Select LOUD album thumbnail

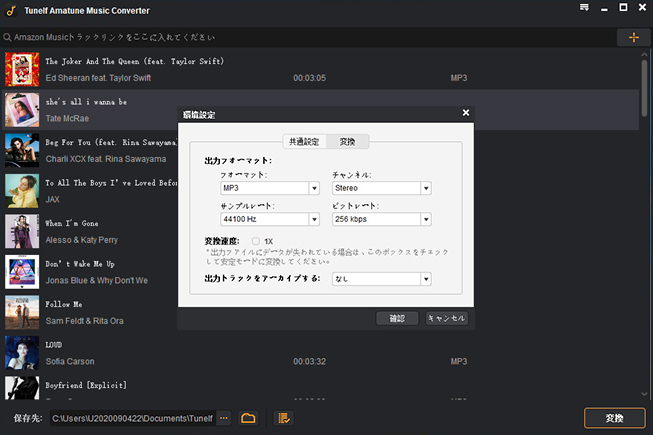[x=22, y=353]
